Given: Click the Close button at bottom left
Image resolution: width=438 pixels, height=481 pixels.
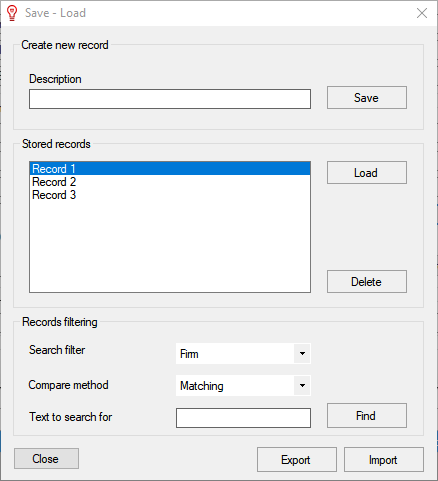Looking at the screenshot, I should click(x=46, y=459).
